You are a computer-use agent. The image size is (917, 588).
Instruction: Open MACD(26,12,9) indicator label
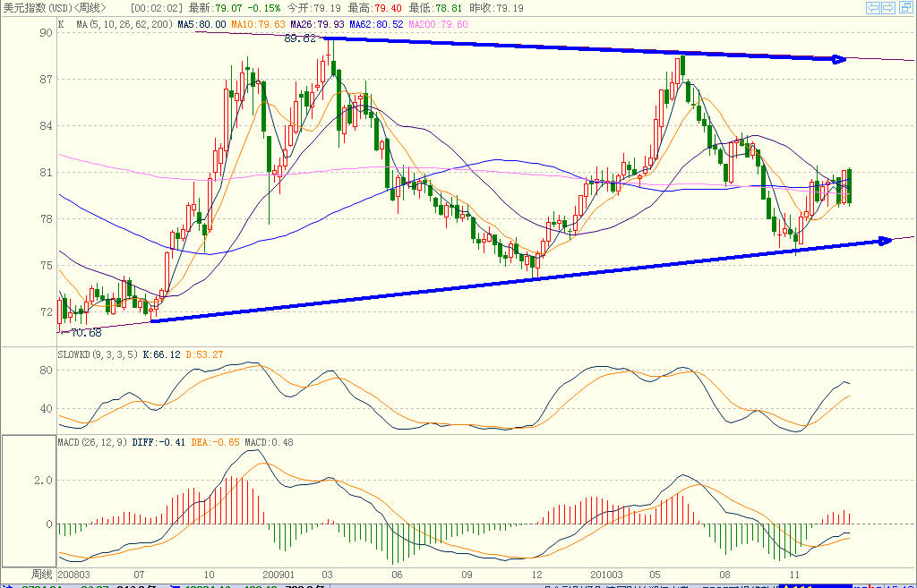[x=93, y=442]
